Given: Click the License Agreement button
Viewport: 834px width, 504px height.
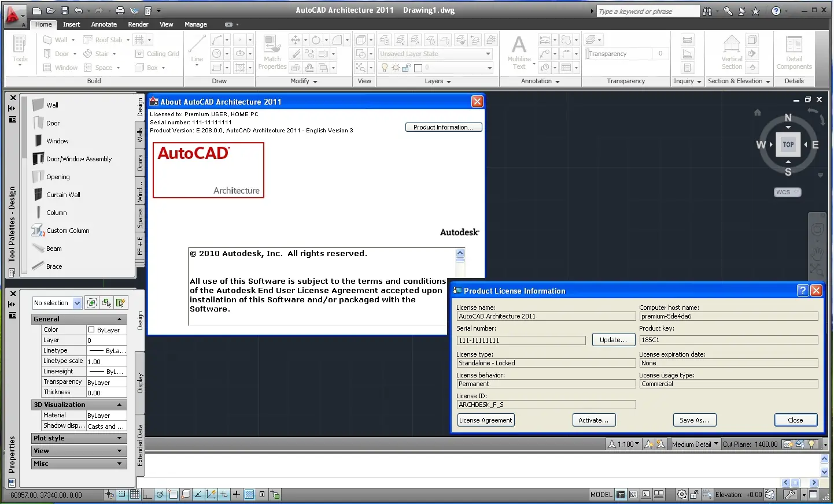Looking at the screenshot, I should [x=486, y=420].
